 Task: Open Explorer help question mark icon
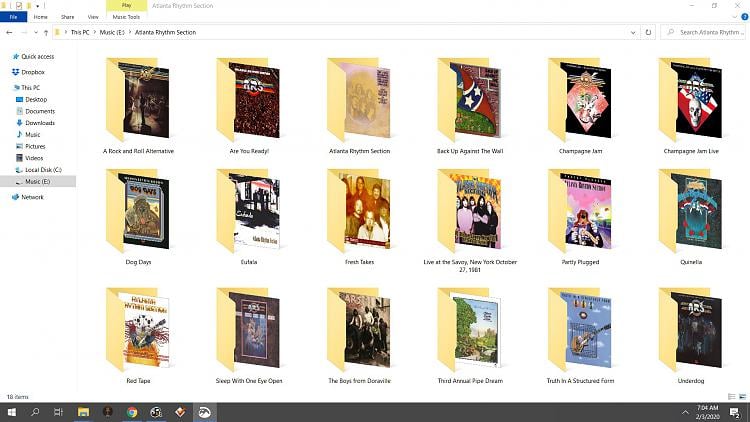pos(744,17)
